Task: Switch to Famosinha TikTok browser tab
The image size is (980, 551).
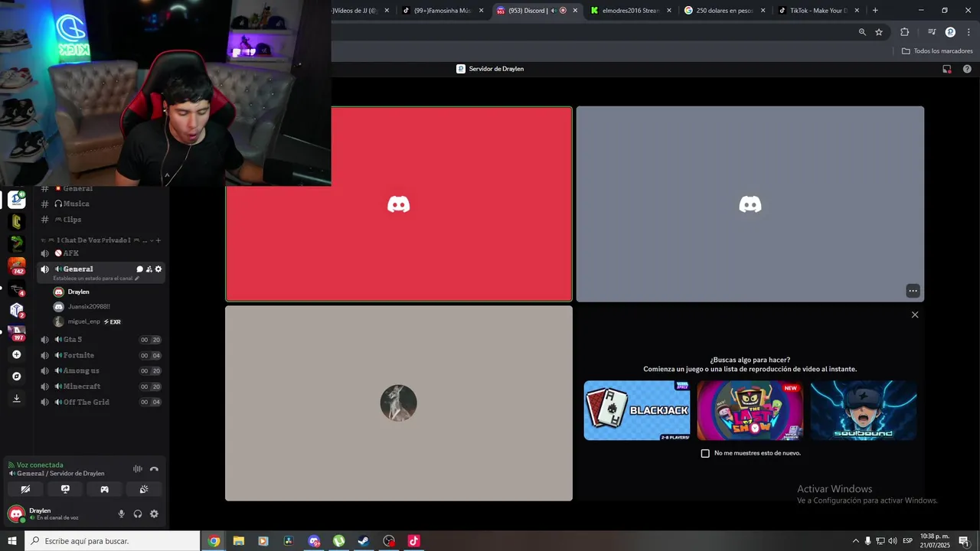Action: [x=443, y=11]
